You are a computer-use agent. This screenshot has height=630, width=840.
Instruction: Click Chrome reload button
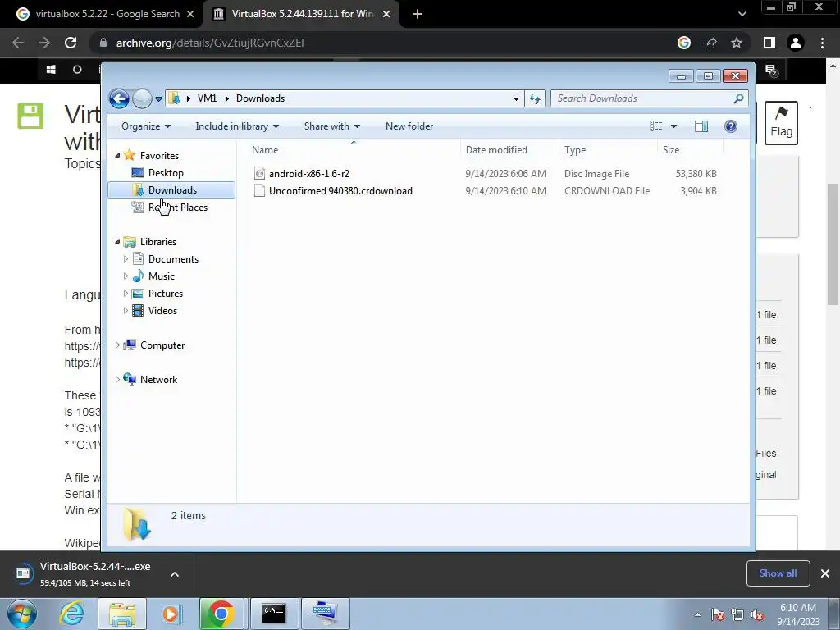point(71,43)
